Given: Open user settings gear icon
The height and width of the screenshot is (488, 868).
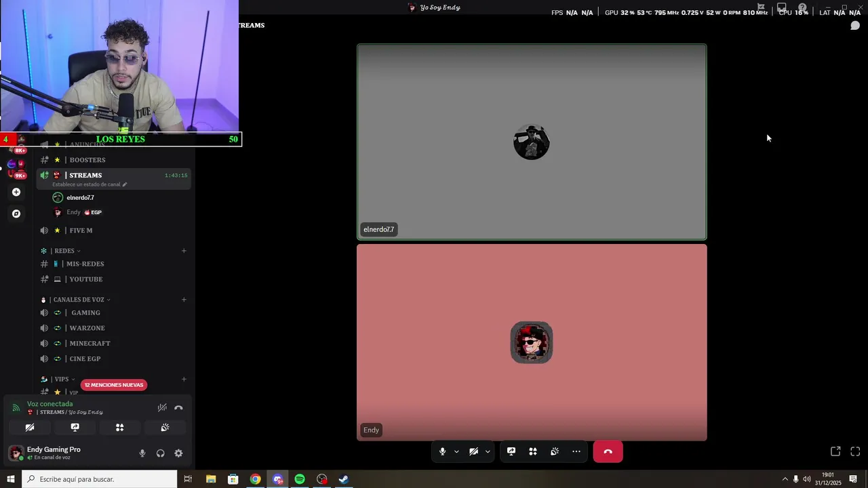Looking at the screenshot, I should 178,453.
